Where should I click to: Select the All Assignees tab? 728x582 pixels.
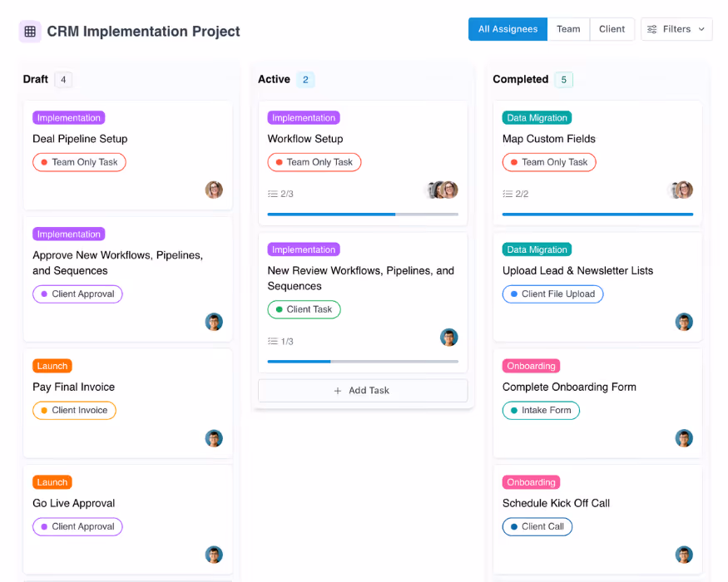pos(508,29)
